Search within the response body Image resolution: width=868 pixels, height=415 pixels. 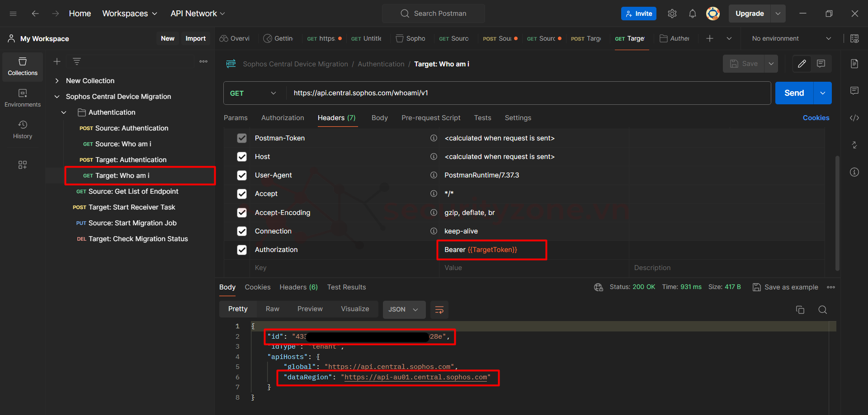(x=823, y=310)
